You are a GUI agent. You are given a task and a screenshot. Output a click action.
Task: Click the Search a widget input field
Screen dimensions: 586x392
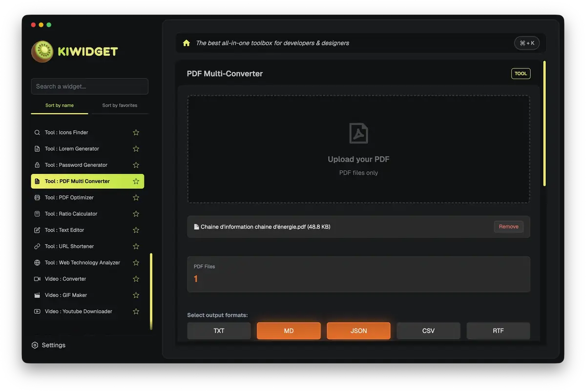[89, 86]
